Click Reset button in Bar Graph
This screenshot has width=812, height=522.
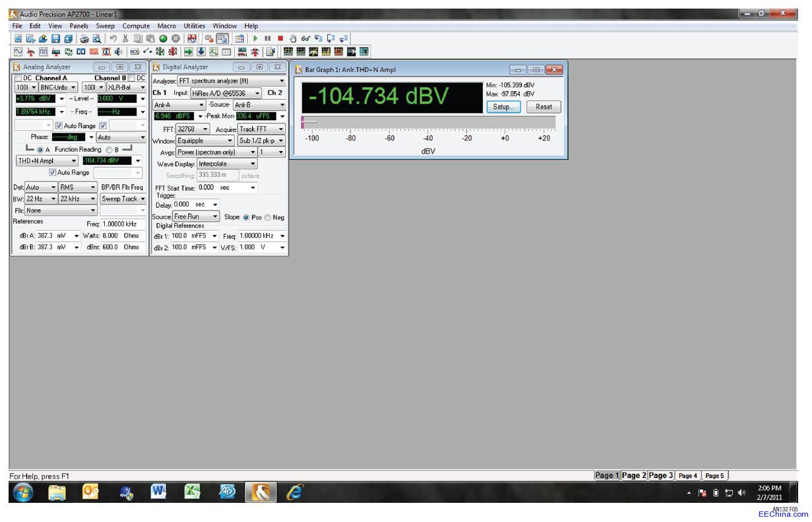(544, 107)
